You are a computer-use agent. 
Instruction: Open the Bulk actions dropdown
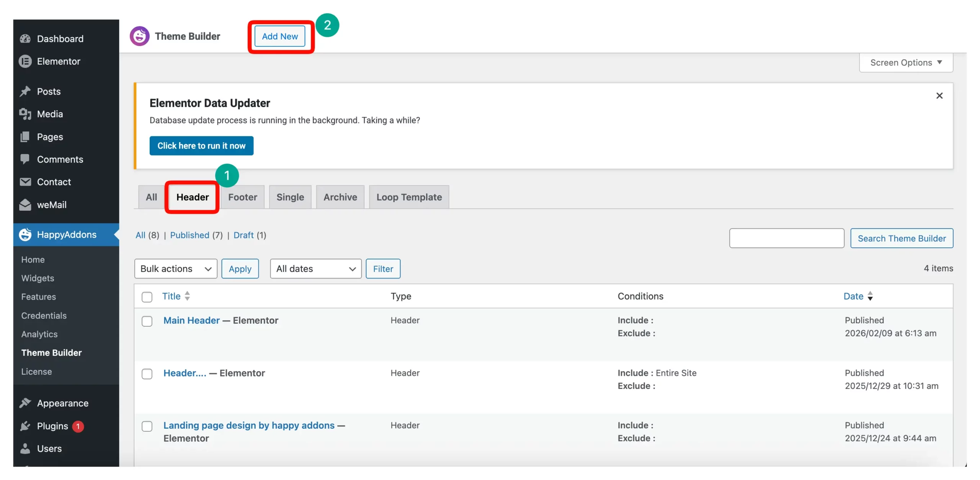[x=176, y=269]
